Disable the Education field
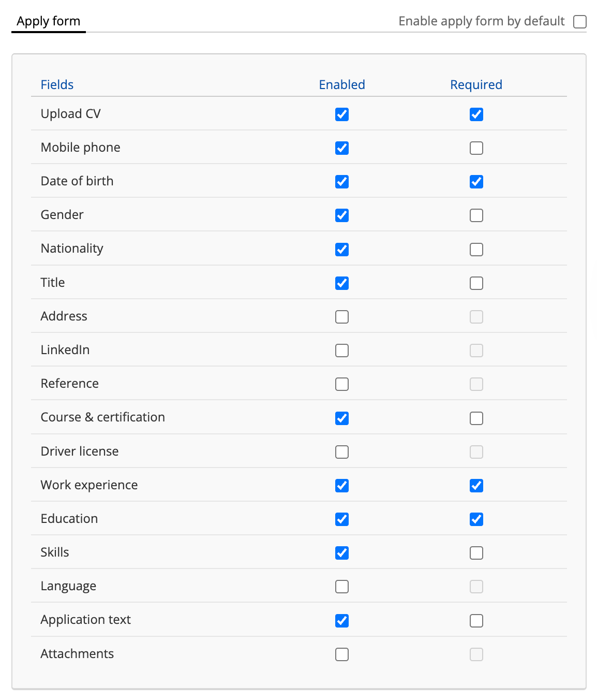Image resolution: width=597 pixels, height=700 pixels. pyautogui.click(x=342, y=519)
